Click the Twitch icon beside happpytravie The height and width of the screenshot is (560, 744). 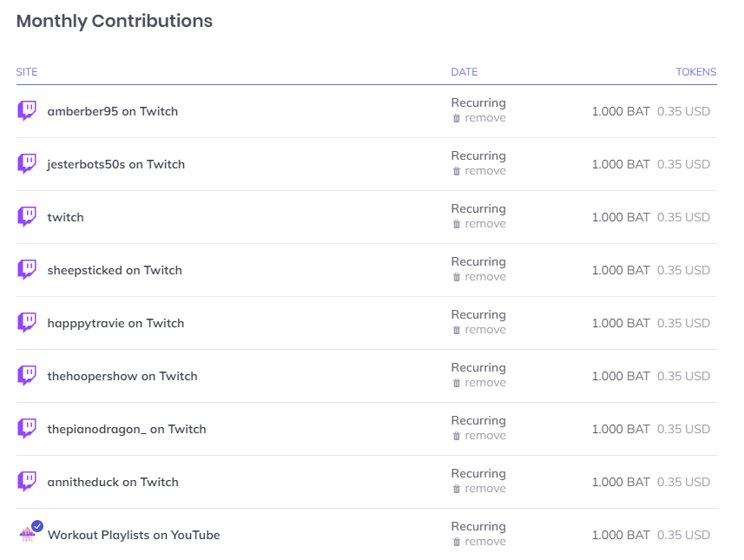coord(27,323)
